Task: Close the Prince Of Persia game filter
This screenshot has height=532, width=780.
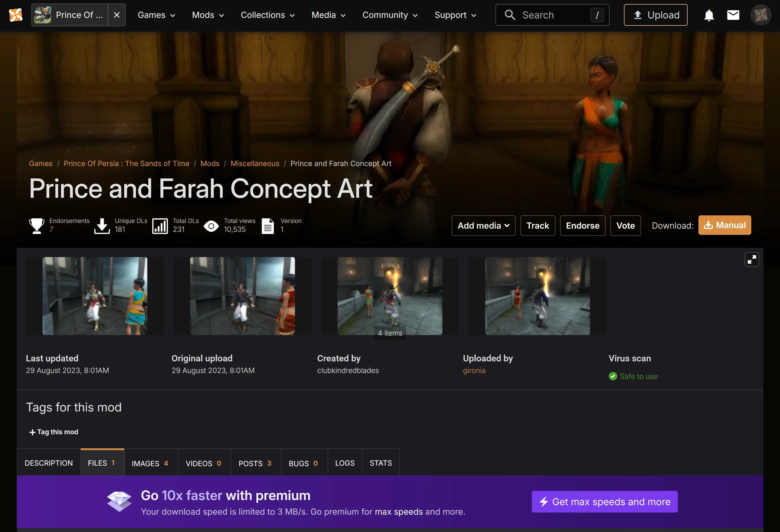Action: point(117,15)
